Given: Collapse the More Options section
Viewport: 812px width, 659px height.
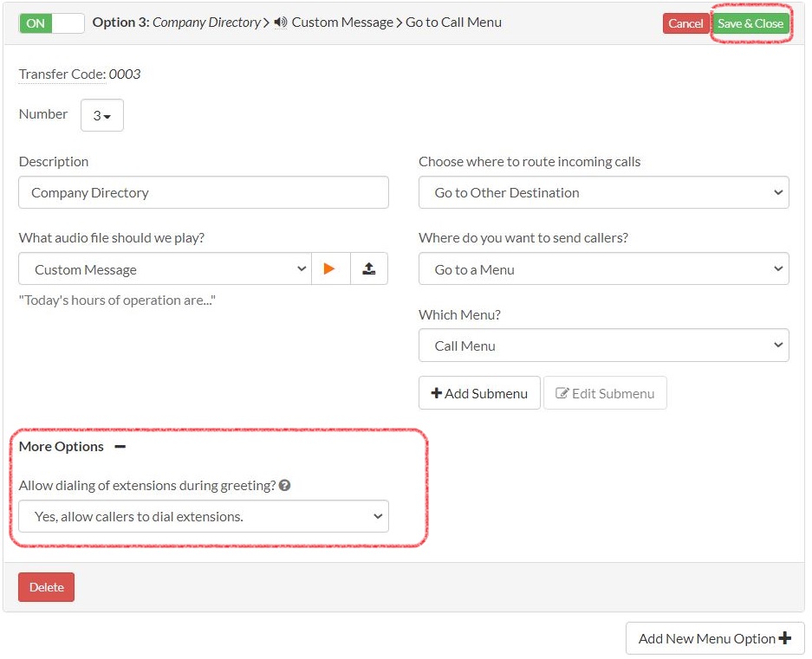Looking at the screenshot, I should [120, 447].
